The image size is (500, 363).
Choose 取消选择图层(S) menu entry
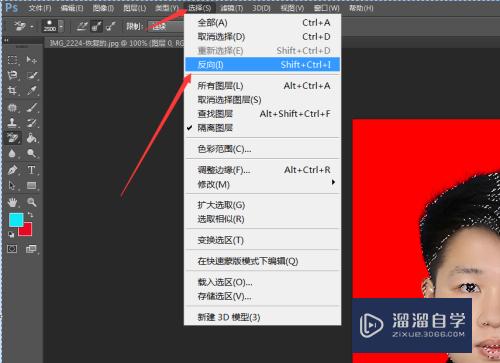pos(262,100)
